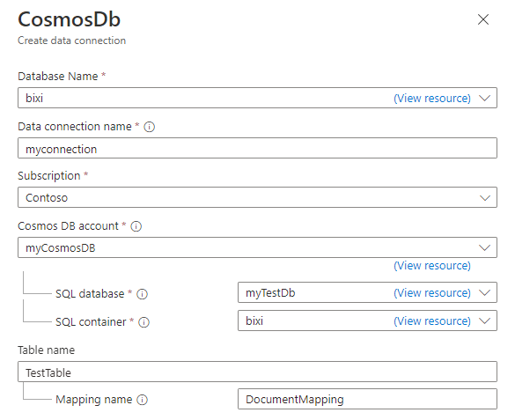
Task: Click the Cosmos DB account info icon
Action: click(136, 226)
